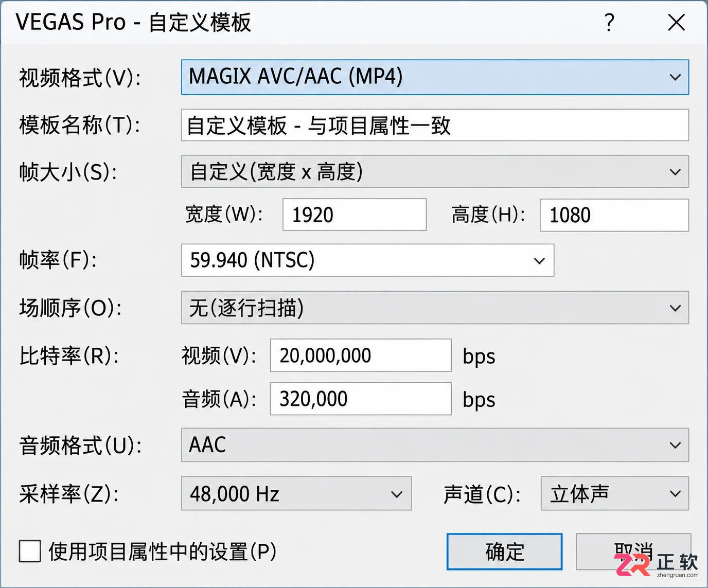Click the audio bitrate field showing 320,000
Image resolution: width=708 pixels, height=588 pixels.
coord(361,398)
